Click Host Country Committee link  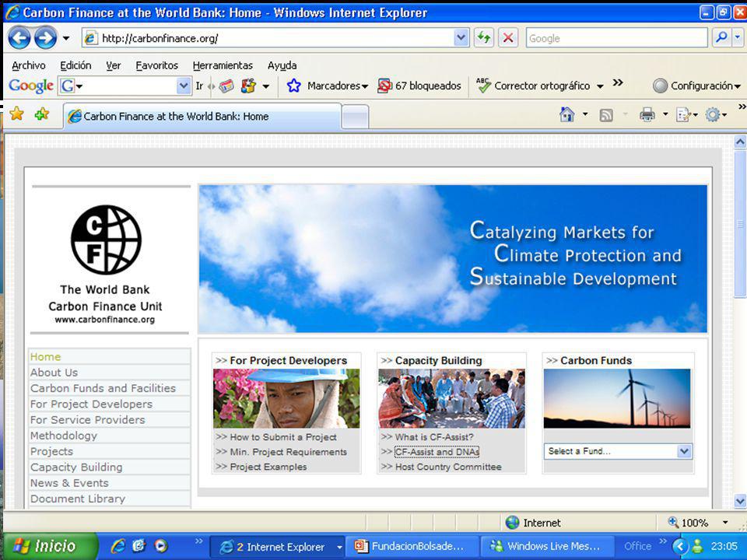coord(448,467)
